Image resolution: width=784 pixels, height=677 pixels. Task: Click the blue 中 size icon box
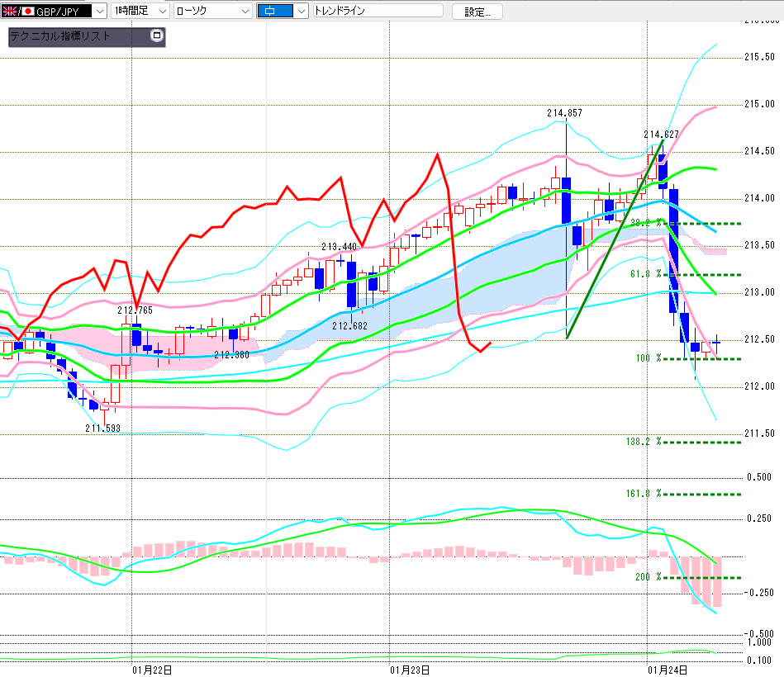coord(274,12)
